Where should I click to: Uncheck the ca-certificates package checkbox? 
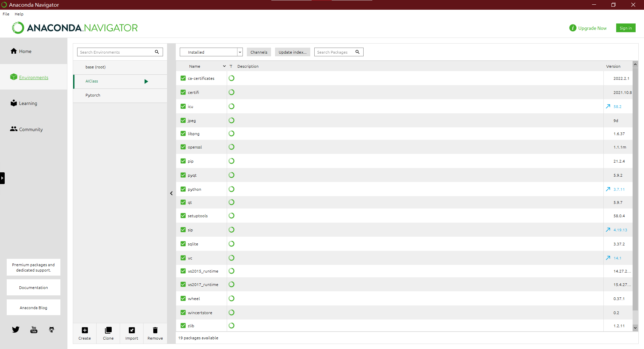pyautogui.click(x=183, y=78)
